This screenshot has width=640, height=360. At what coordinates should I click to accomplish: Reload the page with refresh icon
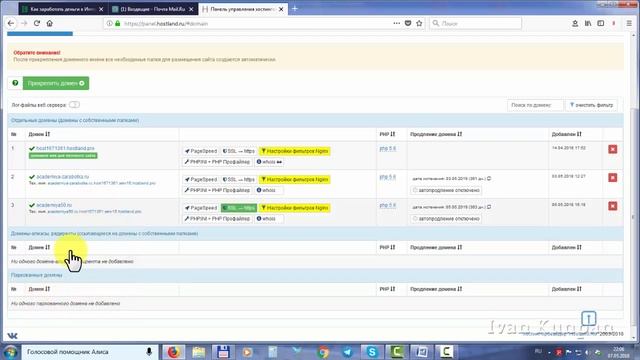pos(37,24)
